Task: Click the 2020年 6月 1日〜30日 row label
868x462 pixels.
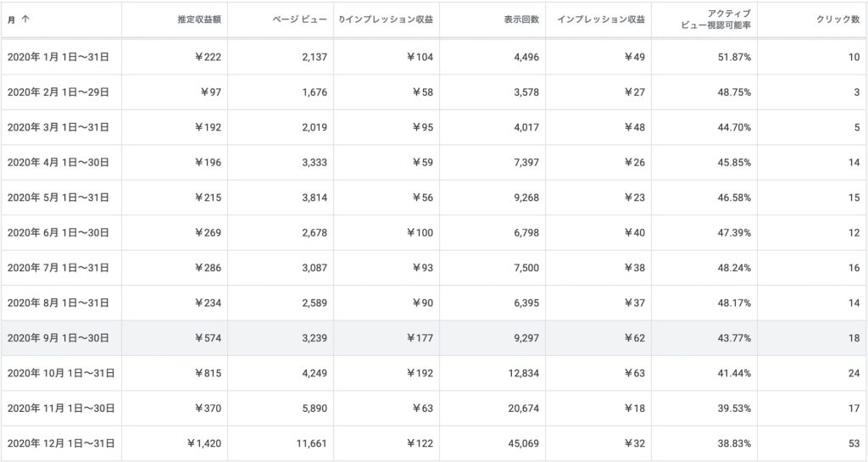Action: pos(58,232)
